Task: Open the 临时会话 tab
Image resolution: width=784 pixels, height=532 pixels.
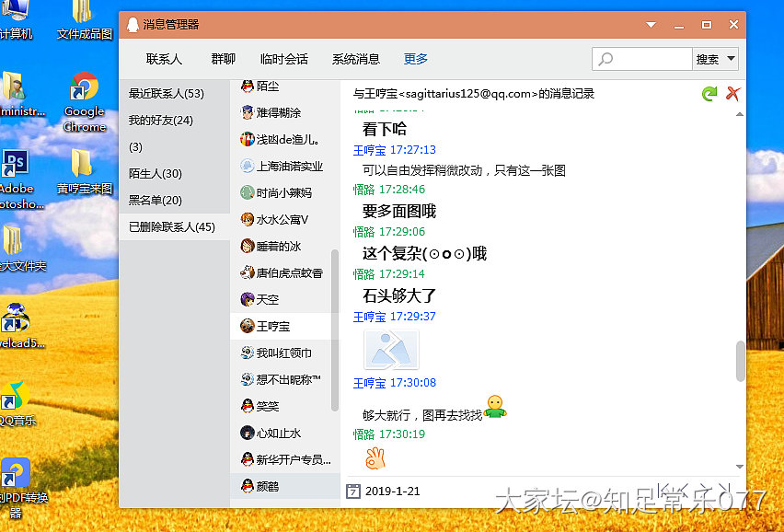Action: click(x=283, y=59)
